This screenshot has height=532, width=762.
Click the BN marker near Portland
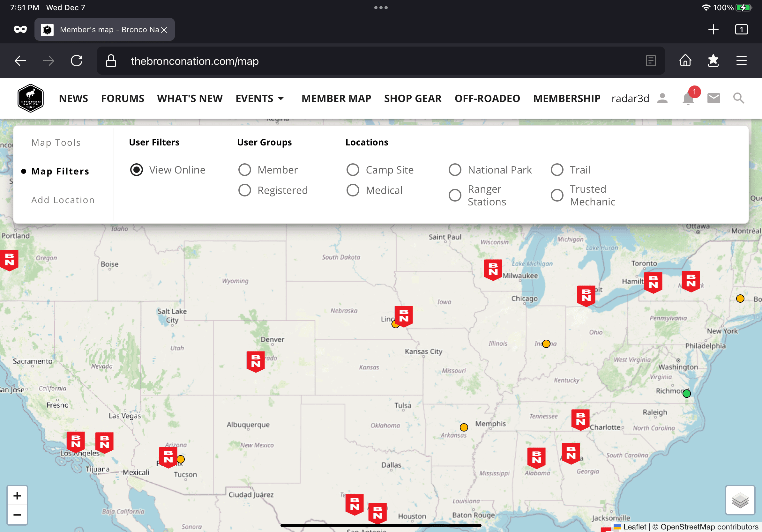(x=9, y=260)
